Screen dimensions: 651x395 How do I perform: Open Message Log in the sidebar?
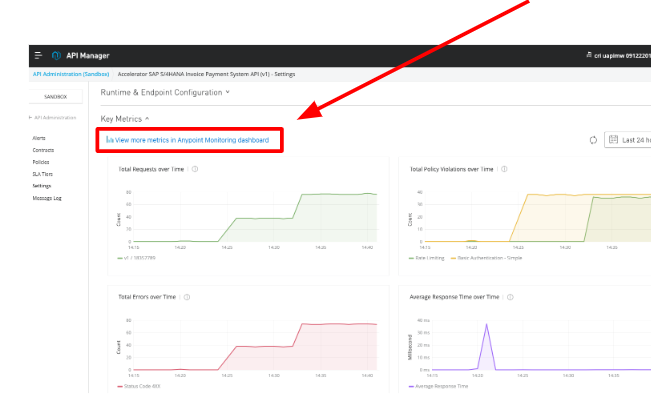[x=47, y=198]
